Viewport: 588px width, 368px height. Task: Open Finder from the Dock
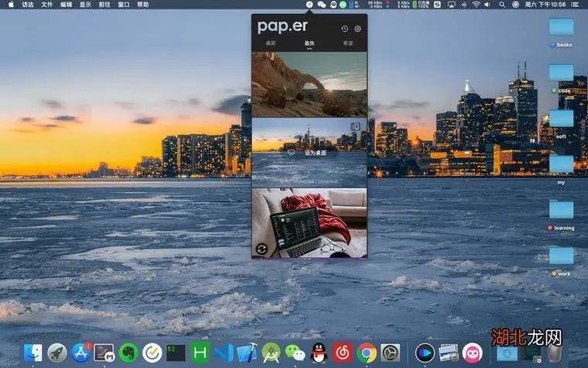point(32,353)
